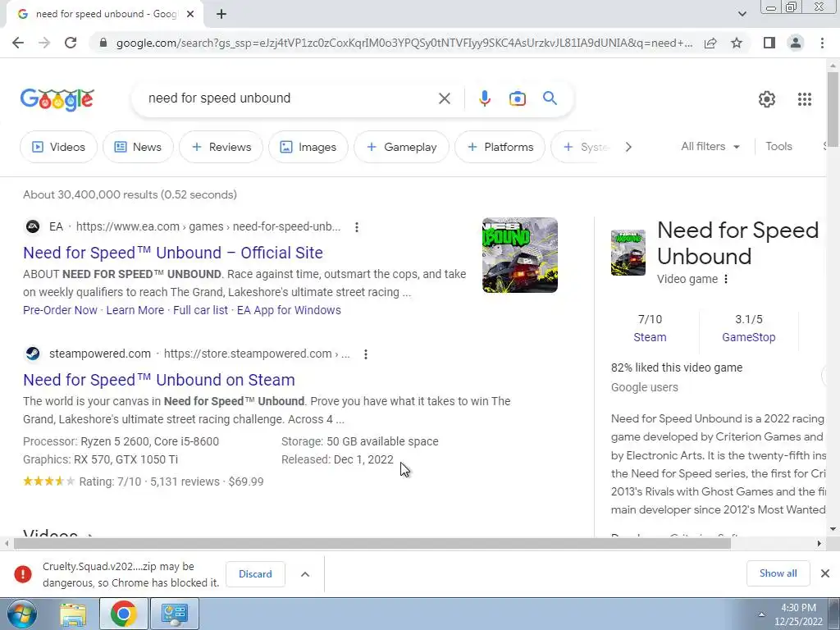This screenshot has height=630, width=840.
Task: Switch to Chrome on the taskbar
Action: click(123, 614)
